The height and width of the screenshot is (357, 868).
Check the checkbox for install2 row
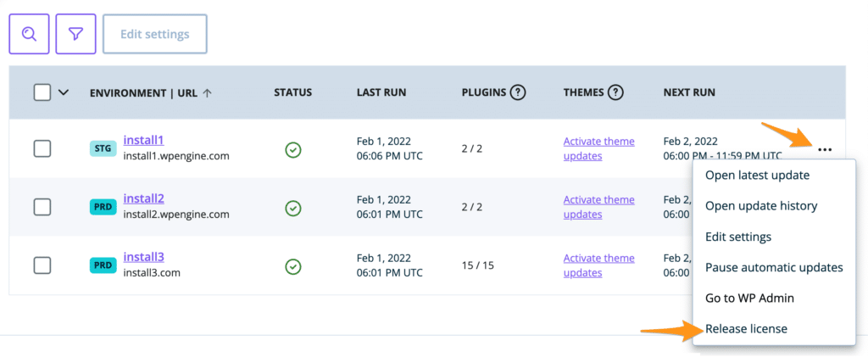click(x=42, y=208)
